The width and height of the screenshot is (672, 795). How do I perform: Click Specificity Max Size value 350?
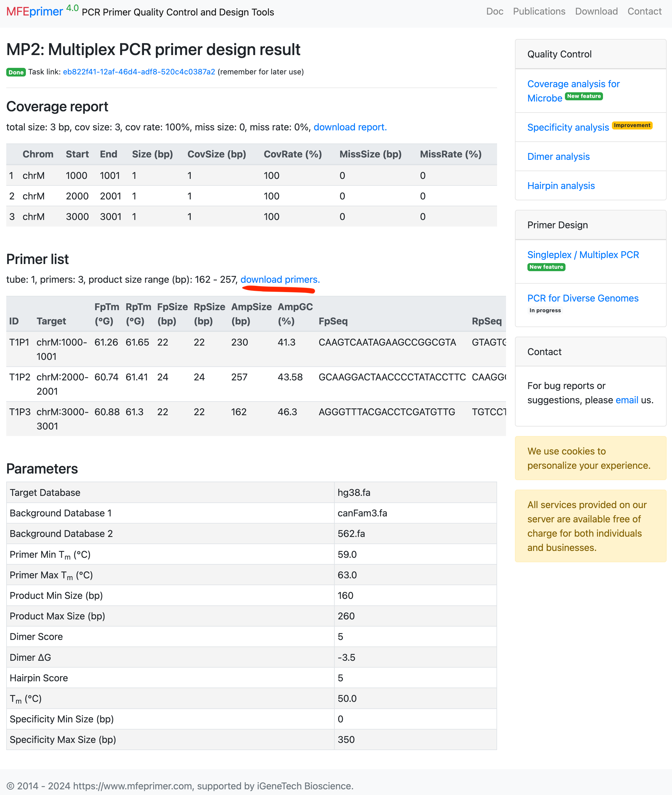click(346, 739)
